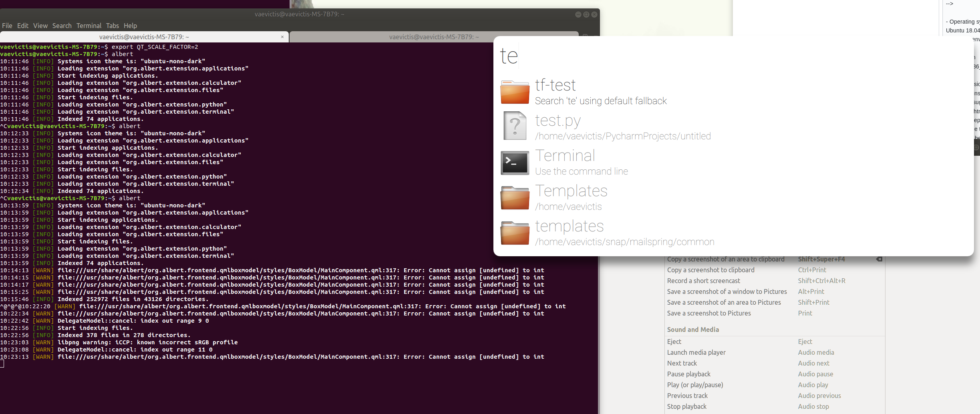Open the Tabs menu
Image resolution: width=980 pixels, height=414 pixels.
click(x=112, y=25)
